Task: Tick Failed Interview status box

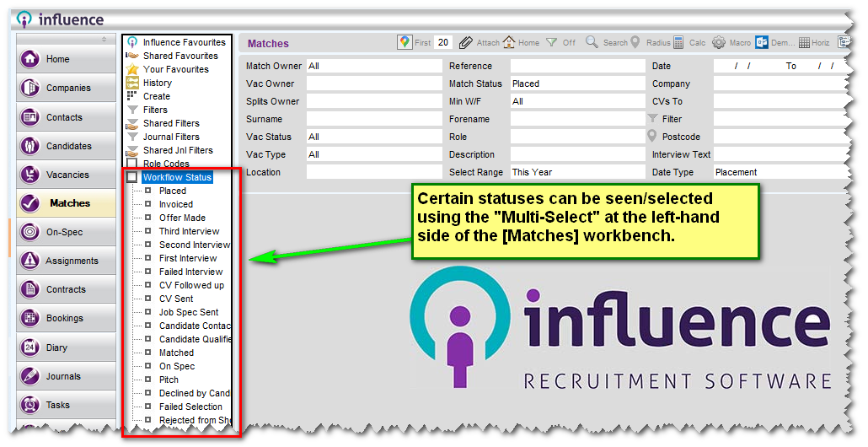Action: click(147, 271)
